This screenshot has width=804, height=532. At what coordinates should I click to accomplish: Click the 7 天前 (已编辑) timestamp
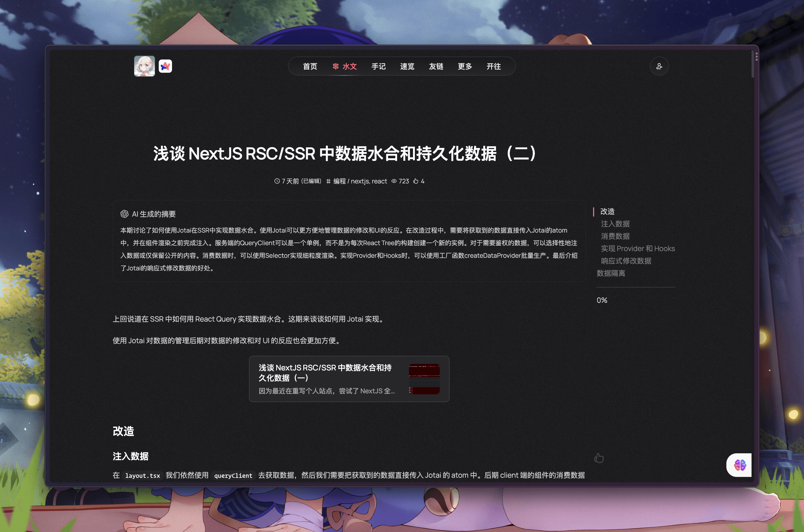coord(302,181)
